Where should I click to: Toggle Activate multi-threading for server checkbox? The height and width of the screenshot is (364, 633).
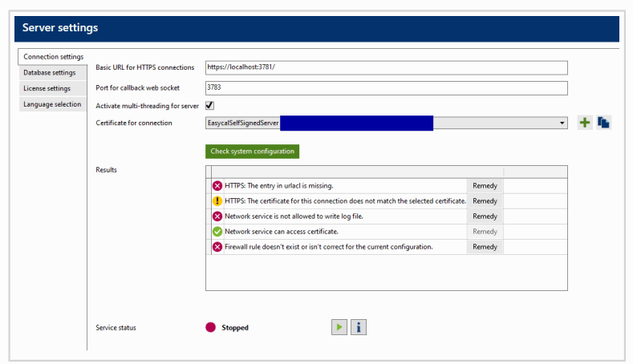[x=209, y=105]
